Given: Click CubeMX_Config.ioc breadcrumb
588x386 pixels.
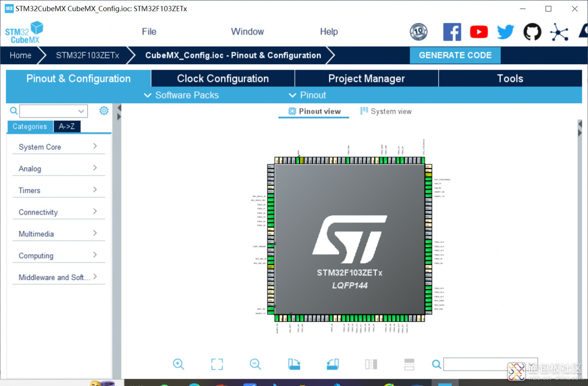Looking at the screenshot, I should tap(233, 55).
